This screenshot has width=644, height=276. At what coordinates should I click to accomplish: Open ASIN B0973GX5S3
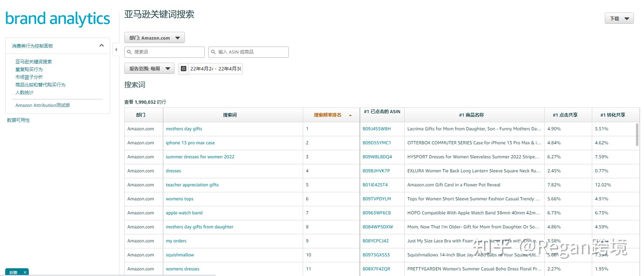pyautogui.click(x=376, y=255)
